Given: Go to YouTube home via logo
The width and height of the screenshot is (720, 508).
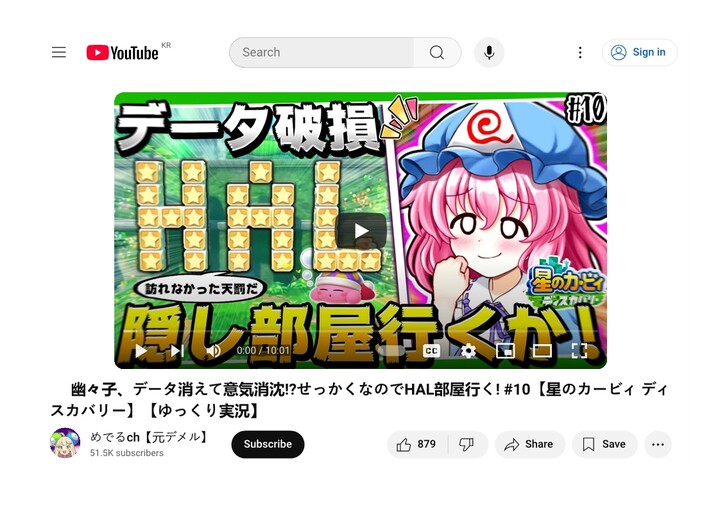Looking at the screenshot, I should pos(123,52).
